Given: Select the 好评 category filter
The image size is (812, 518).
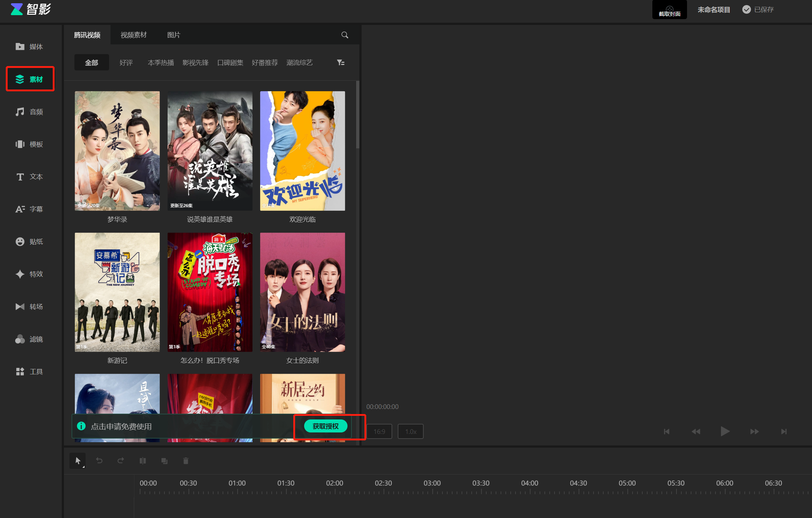Looking at the screenshot, I should pos(126,63).
